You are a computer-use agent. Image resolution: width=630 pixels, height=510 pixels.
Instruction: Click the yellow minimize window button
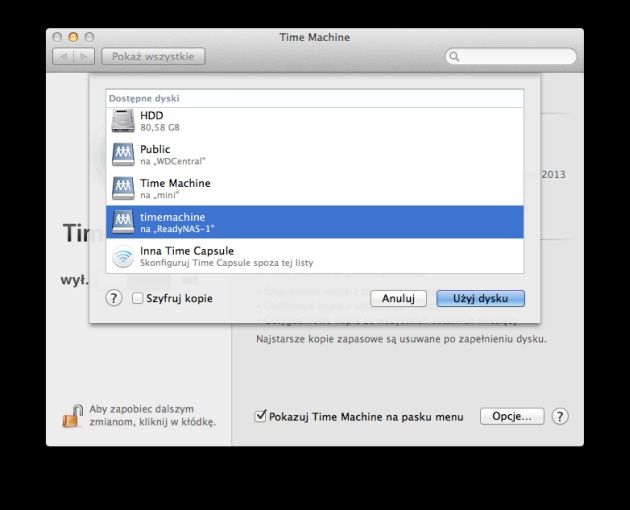[x=73, y=37]
